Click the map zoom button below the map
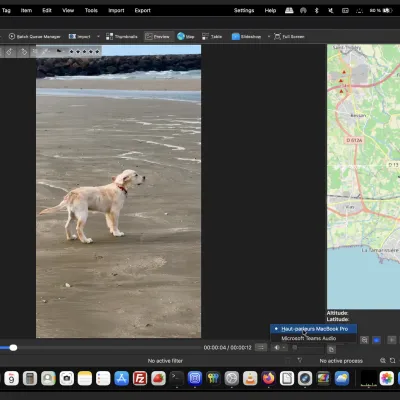Image resolution: width=400 pixels, height=400 pixels. [x=364, y=340]
